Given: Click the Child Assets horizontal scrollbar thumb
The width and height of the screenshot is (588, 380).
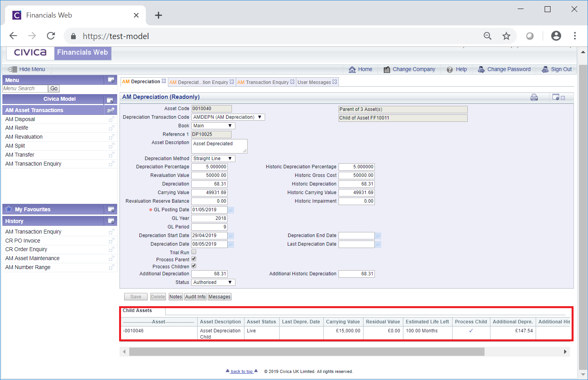Looking at the screenshot, I should 307,352.
